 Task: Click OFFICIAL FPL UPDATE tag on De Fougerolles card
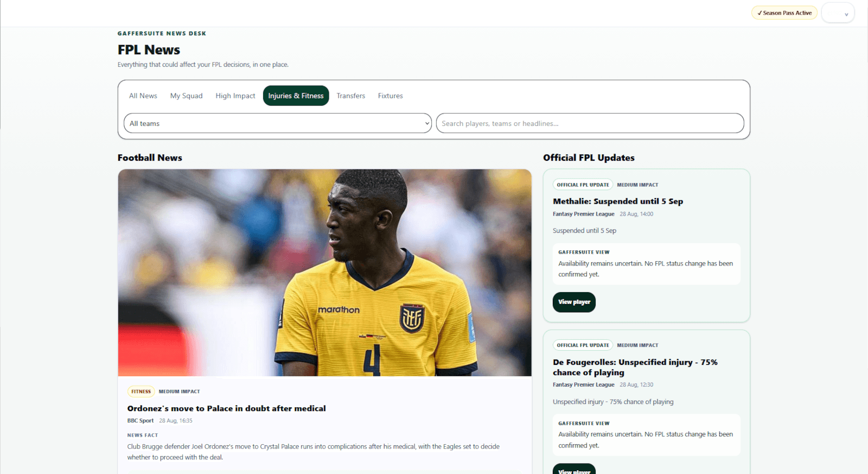(583, 345)
